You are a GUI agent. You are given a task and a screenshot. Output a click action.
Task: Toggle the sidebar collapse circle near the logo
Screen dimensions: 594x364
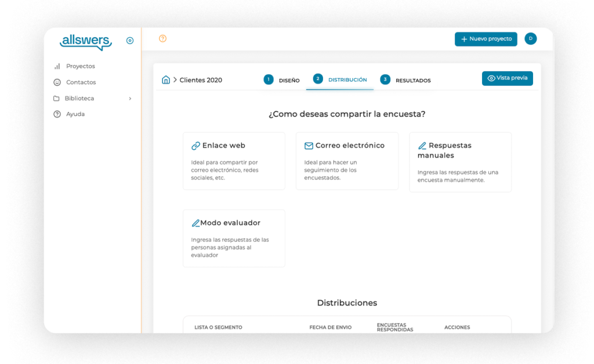pos(129,40)
